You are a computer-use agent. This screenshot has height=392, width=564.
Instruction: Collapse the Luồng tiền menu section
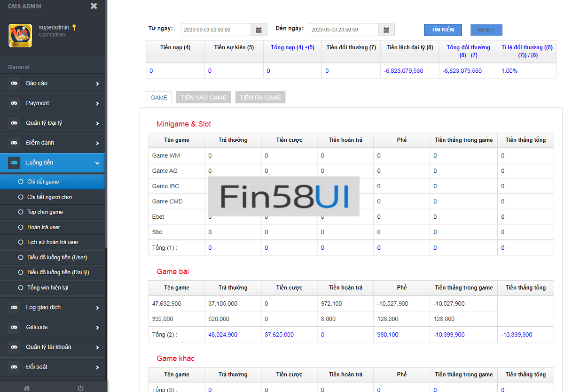97,163
